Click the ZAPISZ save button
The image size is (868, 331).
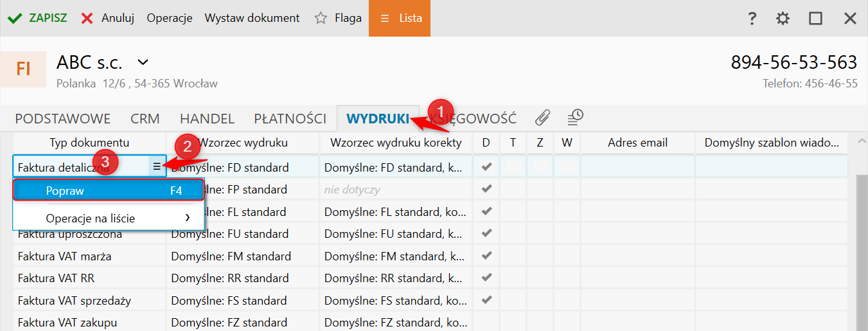tap(37, 18)
